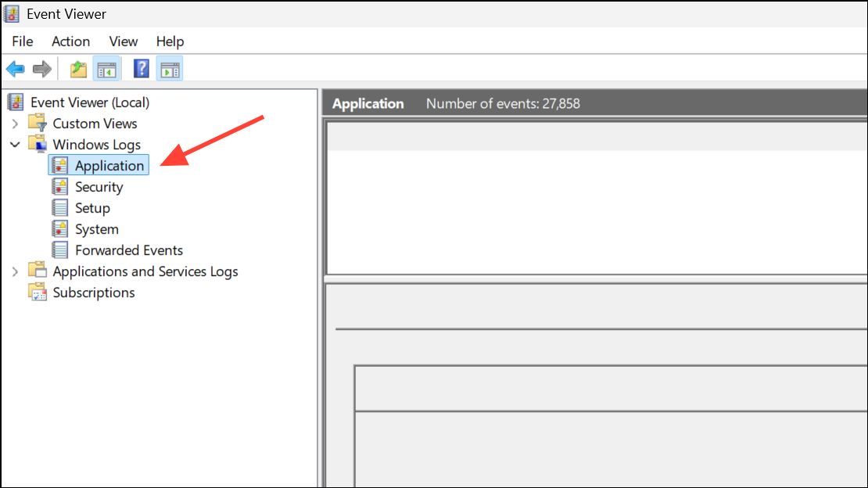
Task: Click the Event Viewer title bar icon
Action: [12, 14]
